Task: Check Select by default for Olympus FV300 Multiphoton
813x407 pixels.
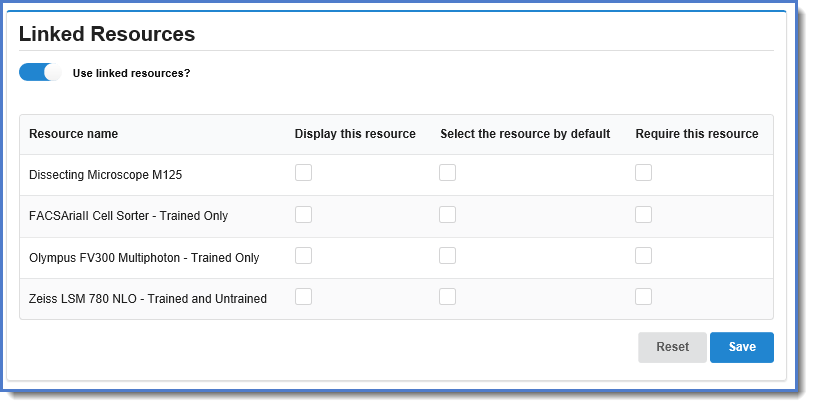Action: (448, 256)
